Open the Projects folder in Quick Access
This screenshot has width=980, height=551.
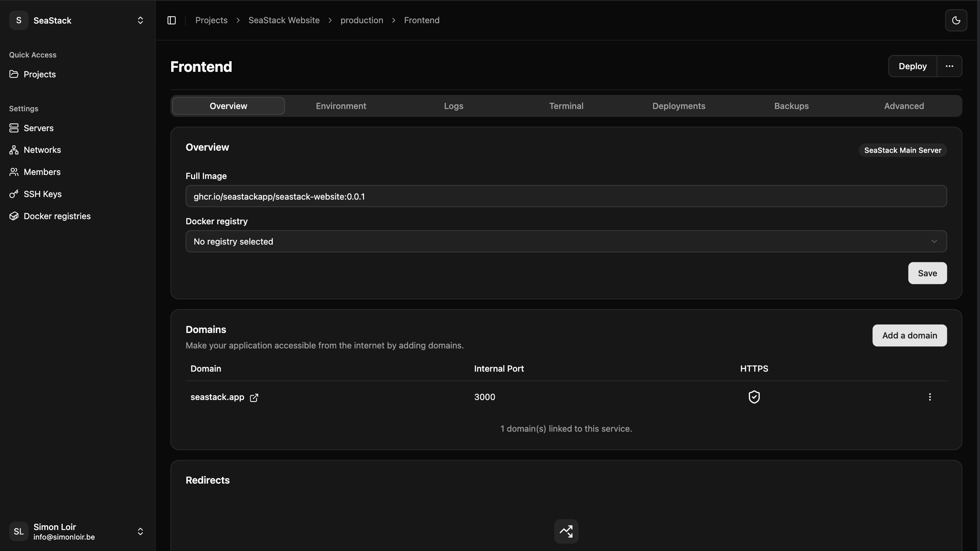39,74
